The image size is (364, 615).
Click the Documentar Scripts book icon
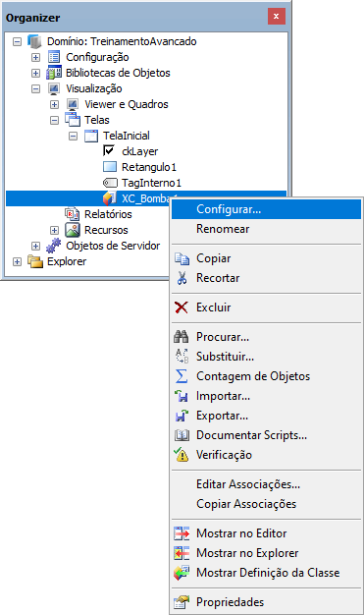click(x=182, y=435)
